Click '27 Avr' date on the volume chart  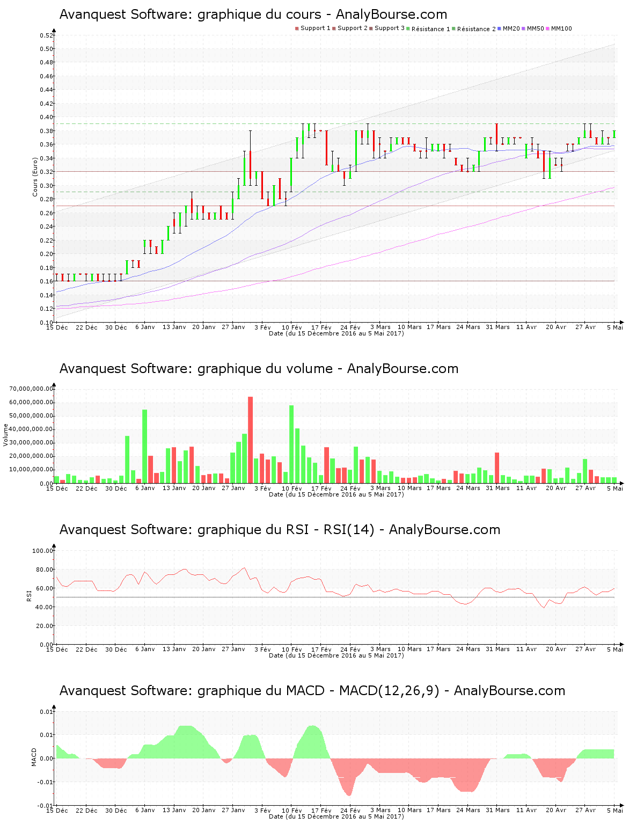pyautogui.click(x=586, y=488)
